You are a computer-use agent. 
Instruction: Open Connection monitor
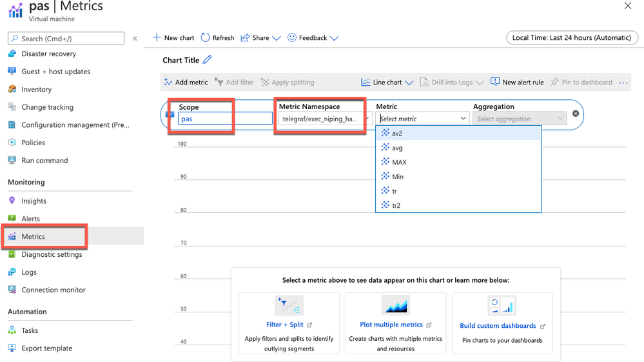pyautogui.click(x=54, y=290)
